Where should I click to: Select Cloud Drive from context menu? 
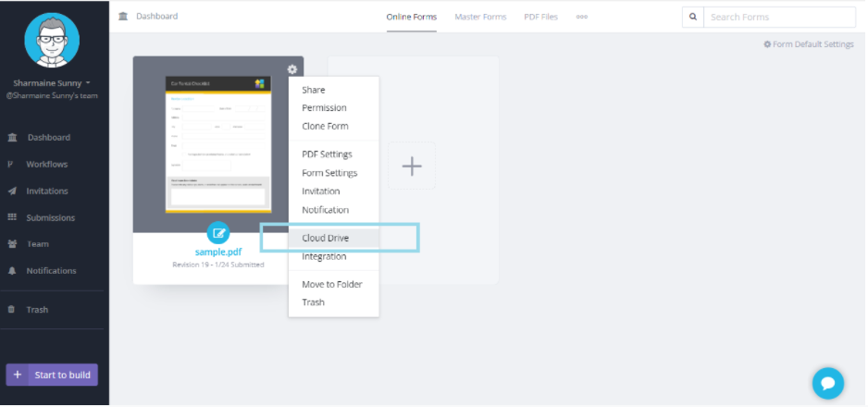pos(325,238)
